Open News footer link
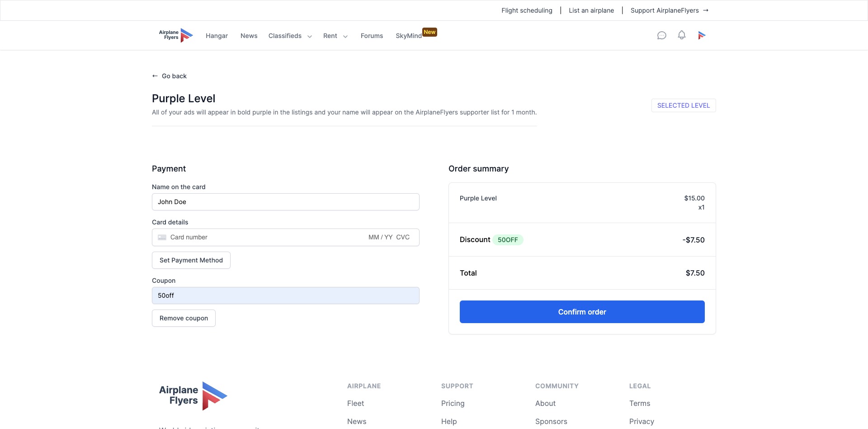 pos(357,421)
